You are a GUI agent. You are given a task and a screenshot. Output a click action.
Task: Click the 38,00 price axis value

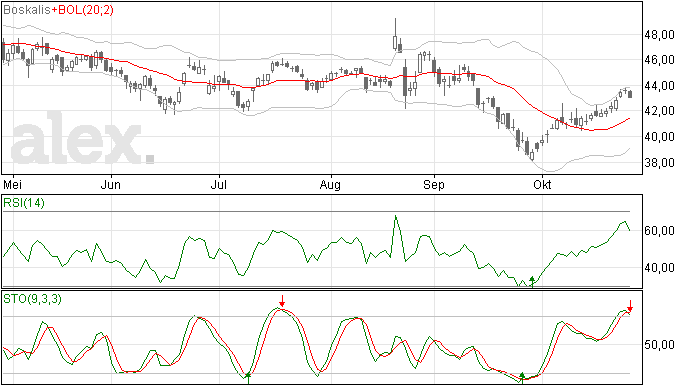[659, 163]
